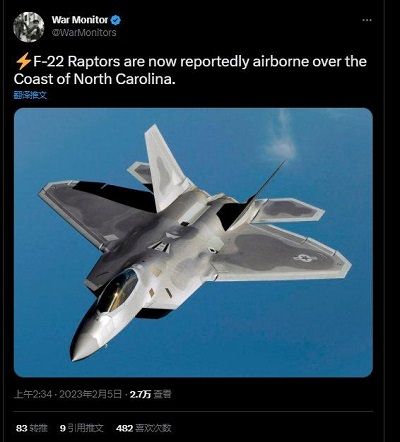Screen dimensions: 400x442
Task: Click the text "Coast of North Carolina."
Action: tap(94, 79)
